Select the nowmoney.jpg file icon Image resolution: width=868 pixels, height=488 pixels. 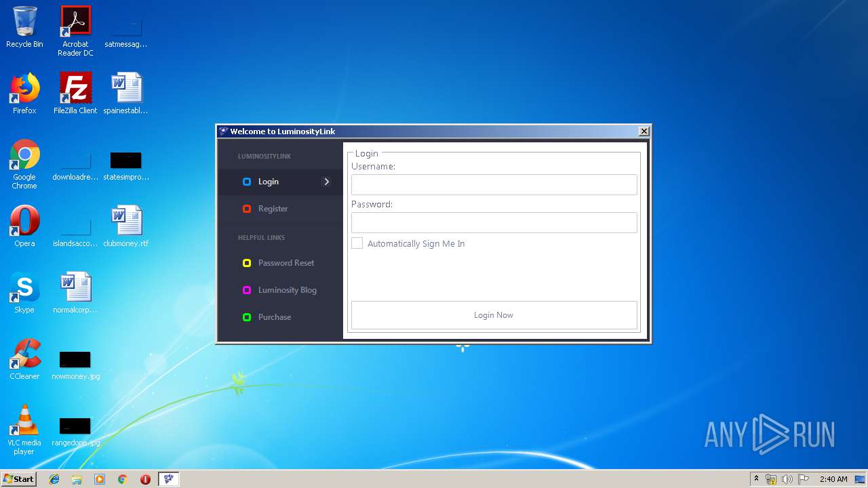pyautogui.click(x=75, y=365)
